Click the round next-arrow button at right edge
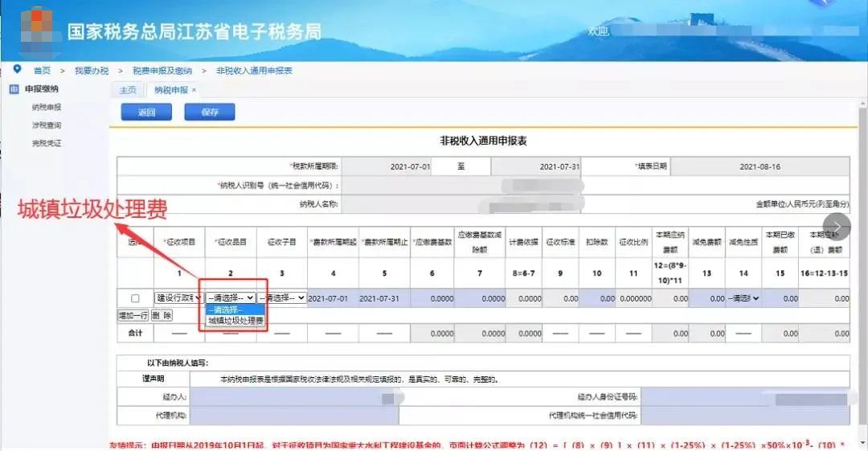 [x=836, y=226]
